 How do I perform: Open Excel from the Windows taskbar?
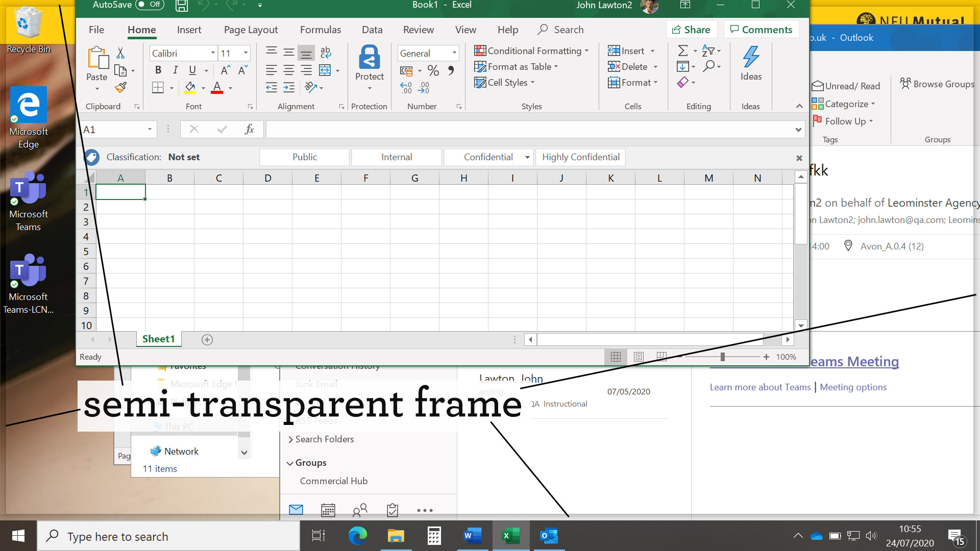click(x=510, y=536)
